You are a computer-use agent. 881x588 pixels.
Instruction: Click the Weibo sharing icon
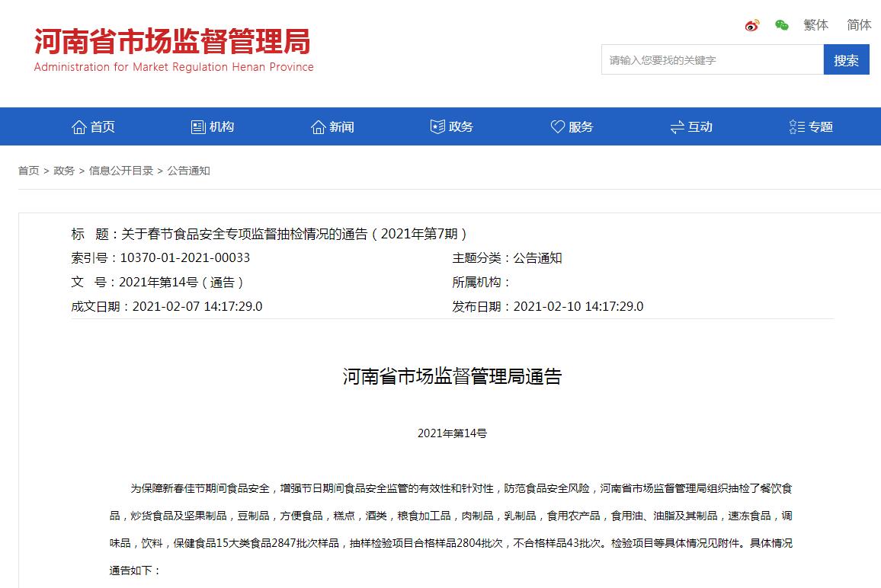click(751, 25)
